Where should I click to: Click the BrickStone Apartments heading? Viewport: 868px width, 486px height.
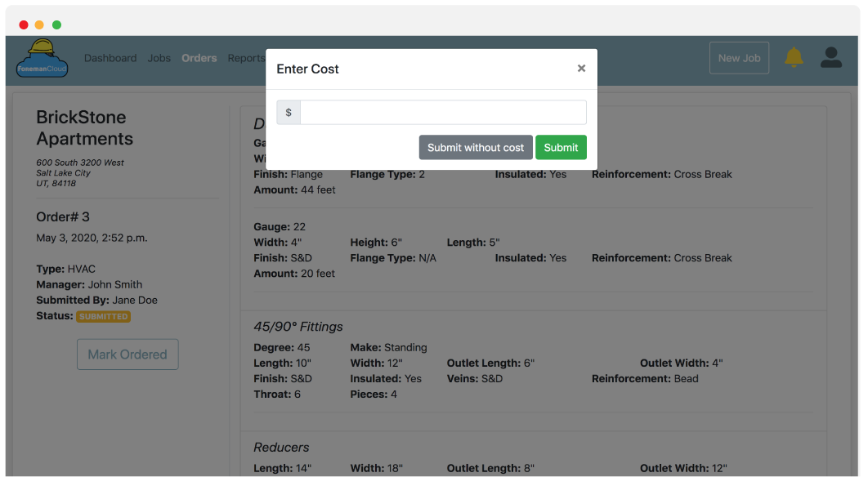coord(84,128)
